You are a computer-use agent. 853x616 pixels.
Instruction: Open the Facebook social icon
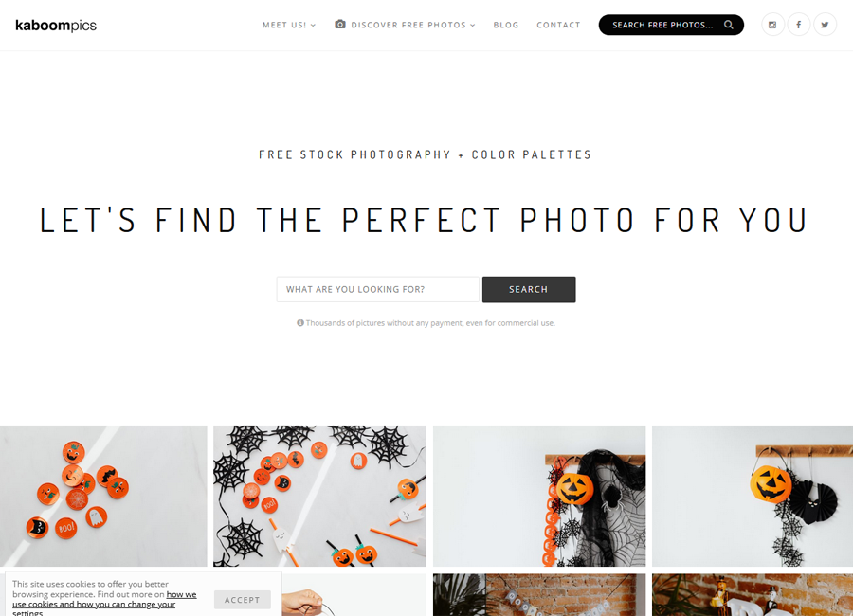[799, 25]
